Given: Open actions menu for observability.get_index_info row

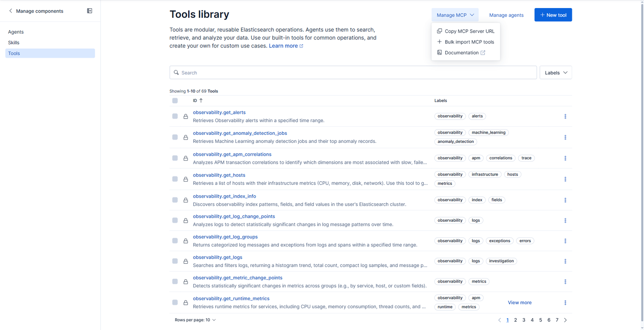Looking at the screenshot, I should point(565,200).
